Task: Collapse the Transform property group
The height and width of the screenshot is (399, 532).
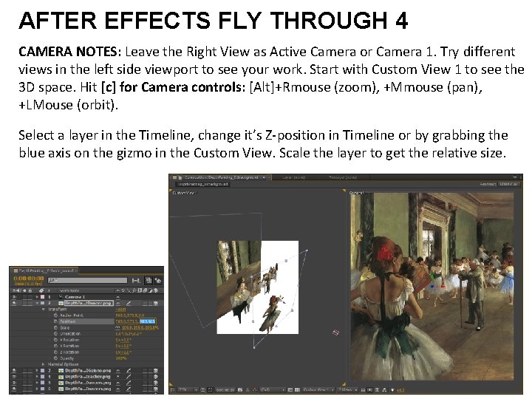Action: 43,310
